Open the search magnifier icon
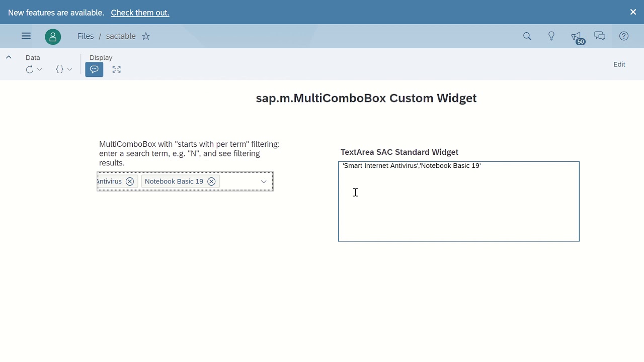Screen dimensions: 644x362 [527, 36]
